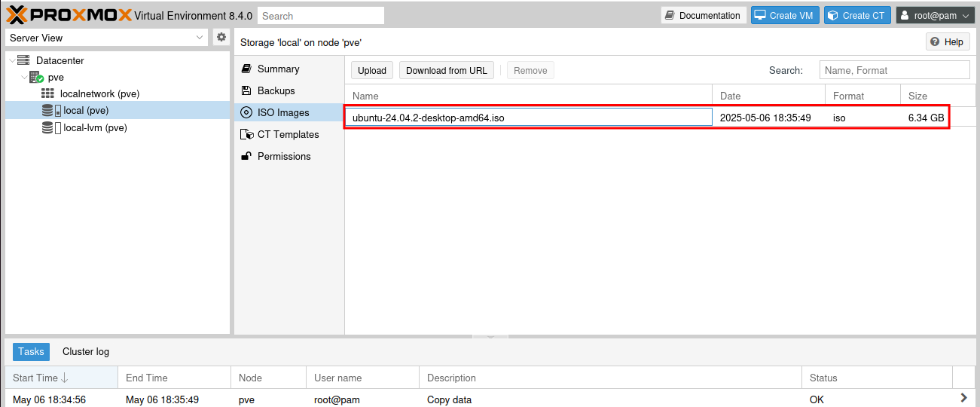Collapse the bottom log panel handle
This screenshot has width=980, height=407.
490,336
